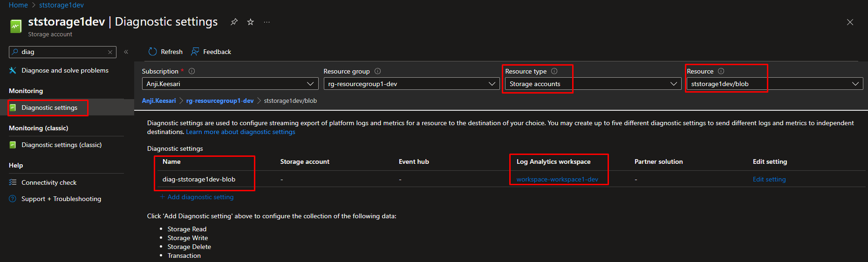Image resolution: width=868 pixels, height=262 pixels.
Task: Clear the 'diag' search text
Action: tap(110, 52)
